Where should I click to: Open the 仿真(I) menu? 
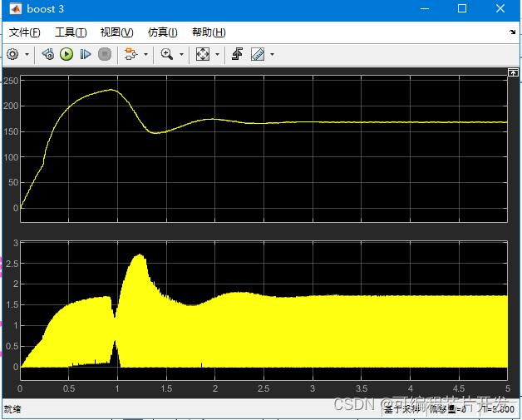[x=162, y=32]
